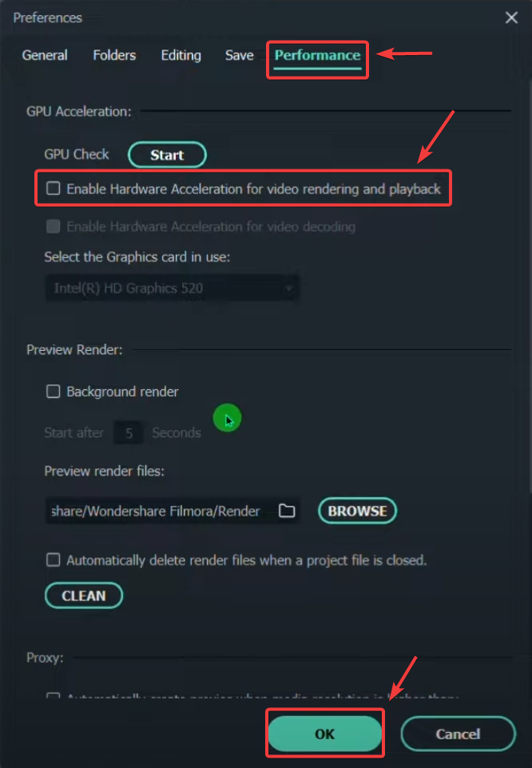This screenshot has width=532, height=768.
Task: Click the Start after seconds field
Action: click(x=129, y=433)
